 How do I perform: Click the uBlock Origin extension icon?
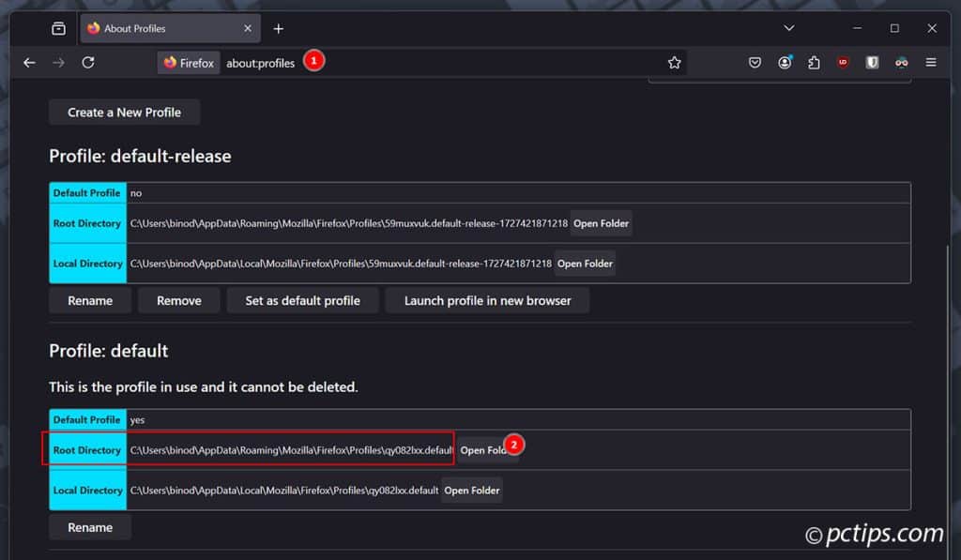pos(843,63)
